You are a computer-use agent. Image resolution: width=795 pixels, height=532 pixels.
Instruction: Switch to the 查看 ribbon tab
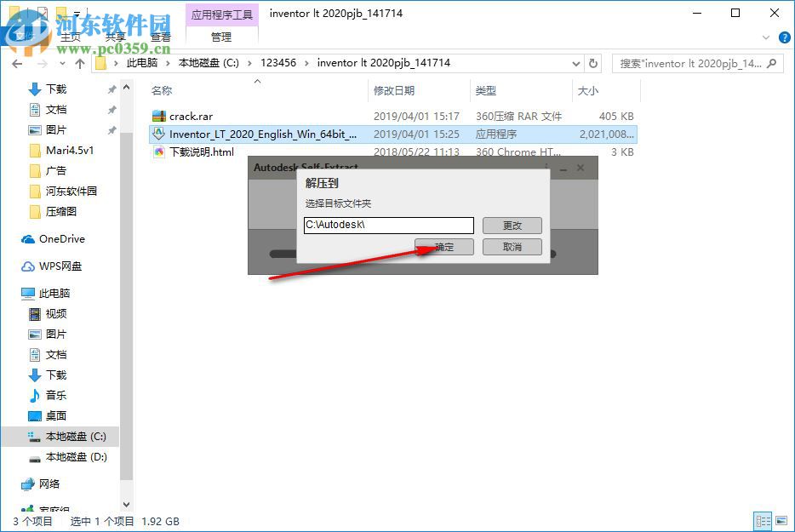coord(161,37)
